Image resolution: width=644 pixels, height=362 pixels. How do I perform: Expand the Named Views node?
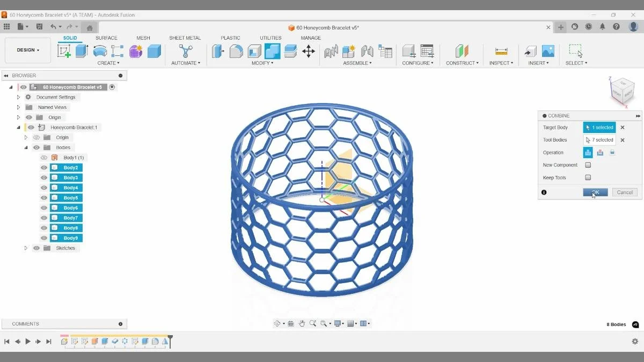point(18,107)
